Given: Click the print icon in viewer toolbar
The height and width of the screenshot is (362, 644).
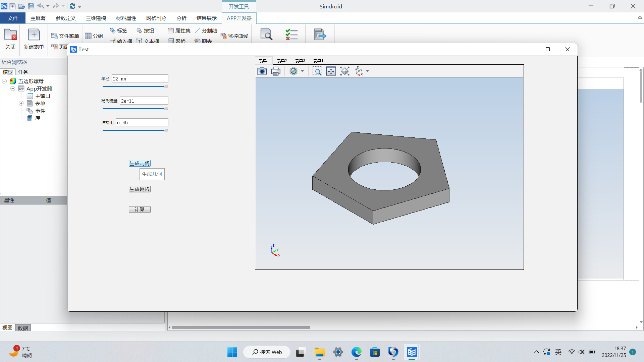Looking at the screenshot, I should [276, 71].
